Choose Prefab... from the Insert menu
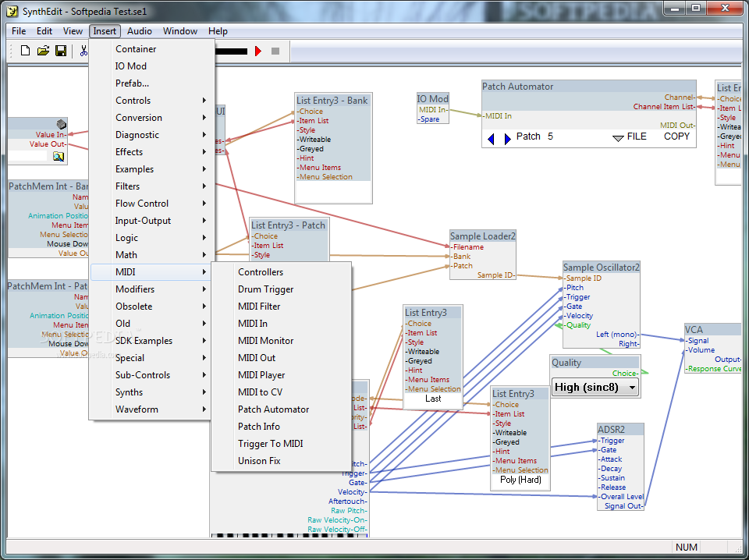Screen dimensions: 749x560 151,83
